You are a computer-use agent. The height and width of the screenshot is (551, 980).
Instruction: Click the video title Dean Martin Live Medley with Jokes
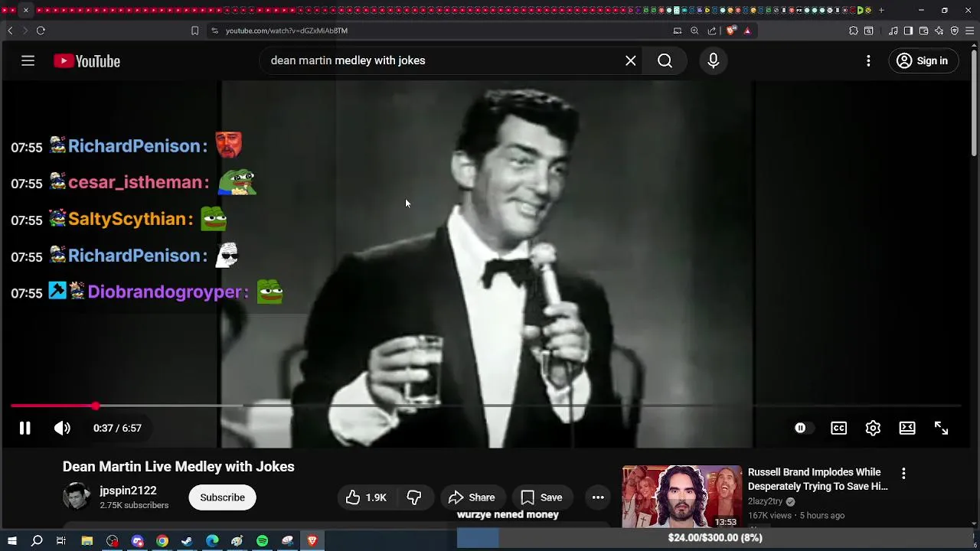point(178,467)
